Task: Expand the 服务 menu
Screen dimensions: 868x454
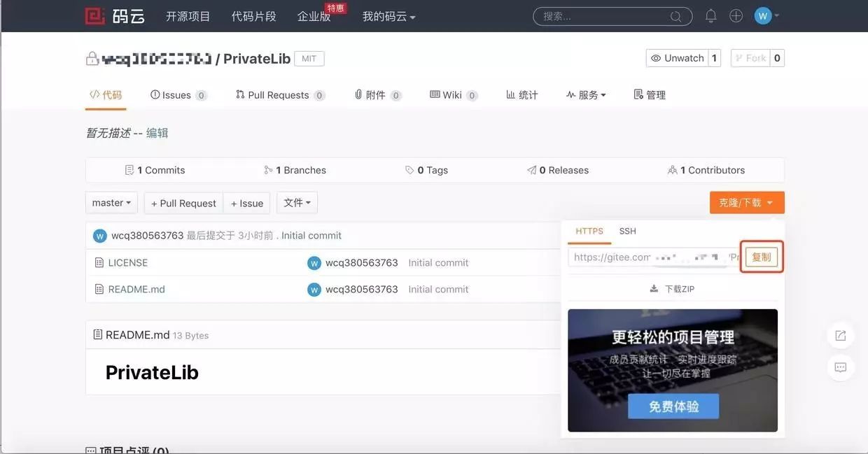Action: (586, 94)
